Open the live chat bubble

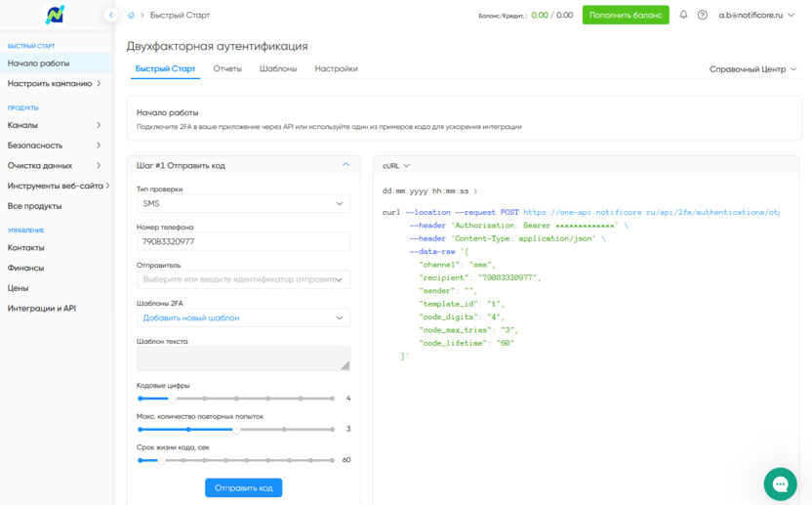[x=780, y=484]
